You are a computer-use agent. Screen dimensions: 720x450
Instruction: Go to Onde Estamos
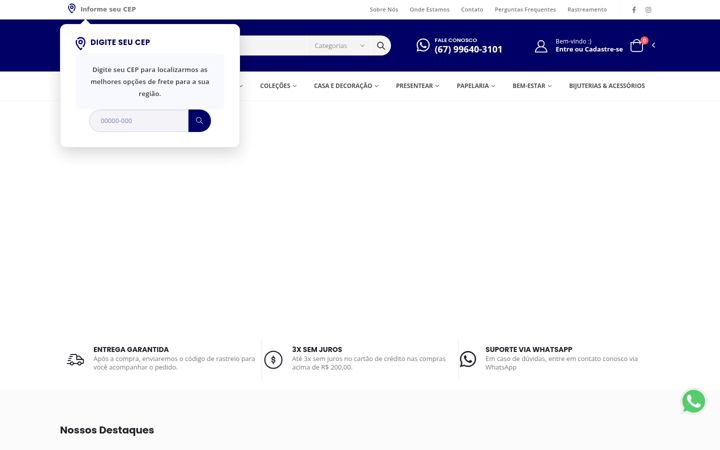429,10
